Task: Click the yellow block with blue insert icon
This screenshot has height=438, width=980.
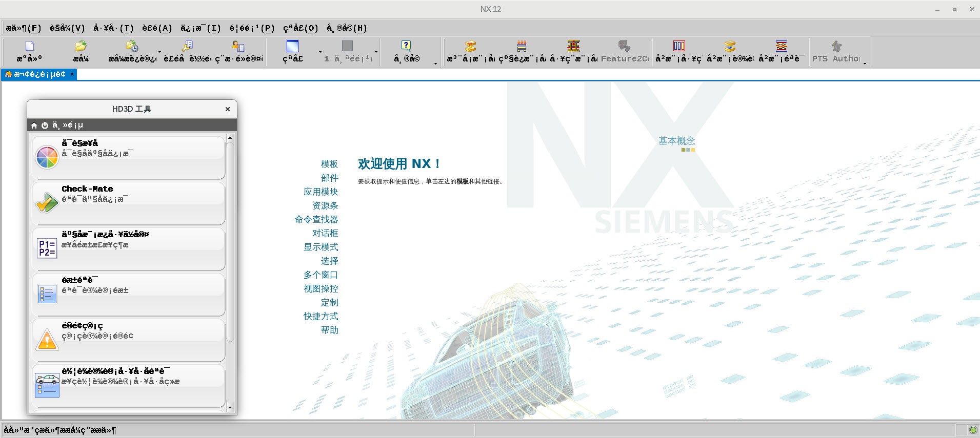Action: click(730, 46)
